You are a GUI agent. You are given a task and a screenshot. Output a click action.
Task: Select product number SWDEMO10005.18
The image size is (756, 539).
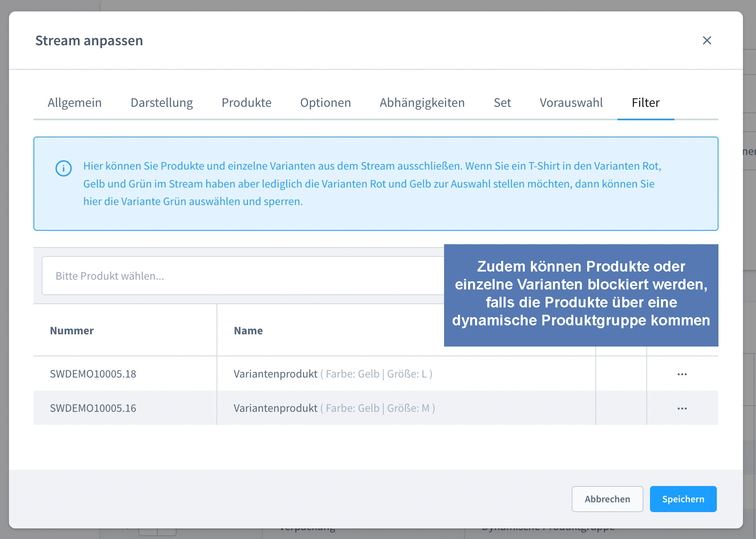point(93,374)
